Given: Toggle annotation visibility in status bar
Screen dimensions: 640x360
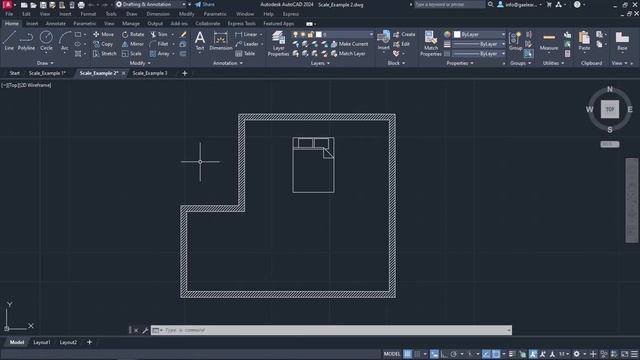Looking at the screenshot, I should (x=533, y=354).
